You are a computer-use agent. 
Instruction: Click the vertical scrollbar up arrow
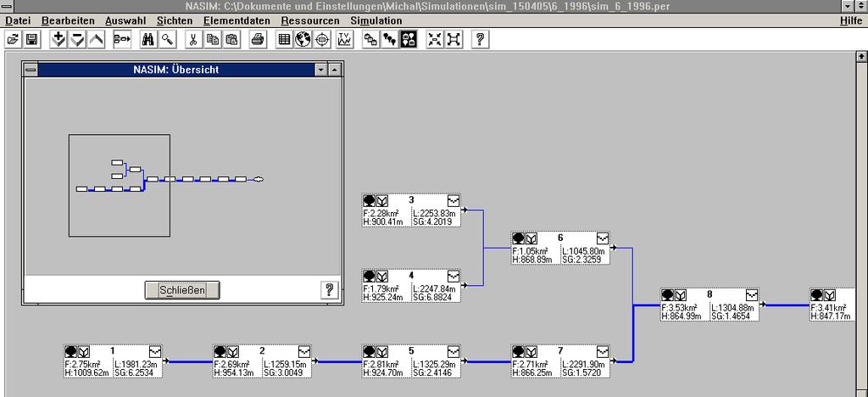[x=861, y=57]
